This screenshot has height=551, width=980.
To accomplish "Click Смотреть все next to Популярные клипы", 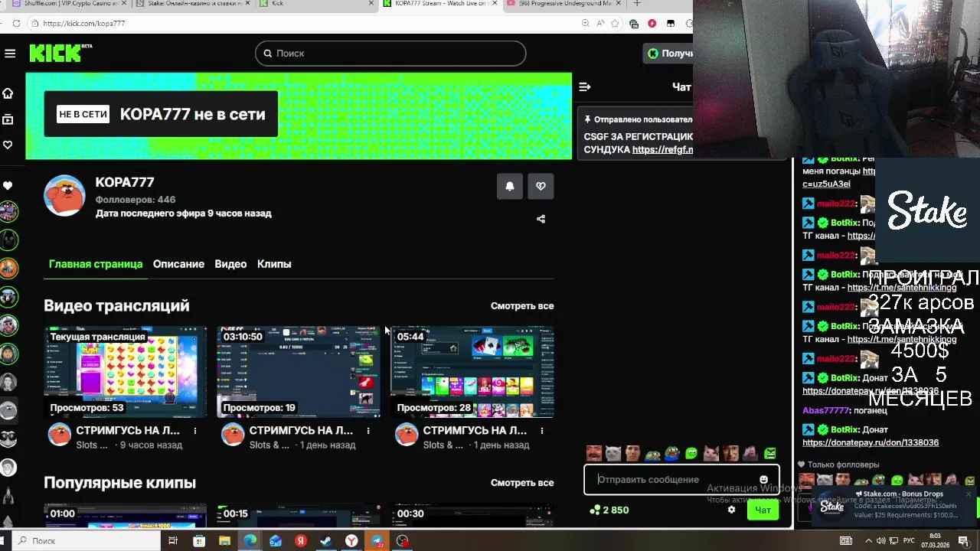I will [522, 483].
